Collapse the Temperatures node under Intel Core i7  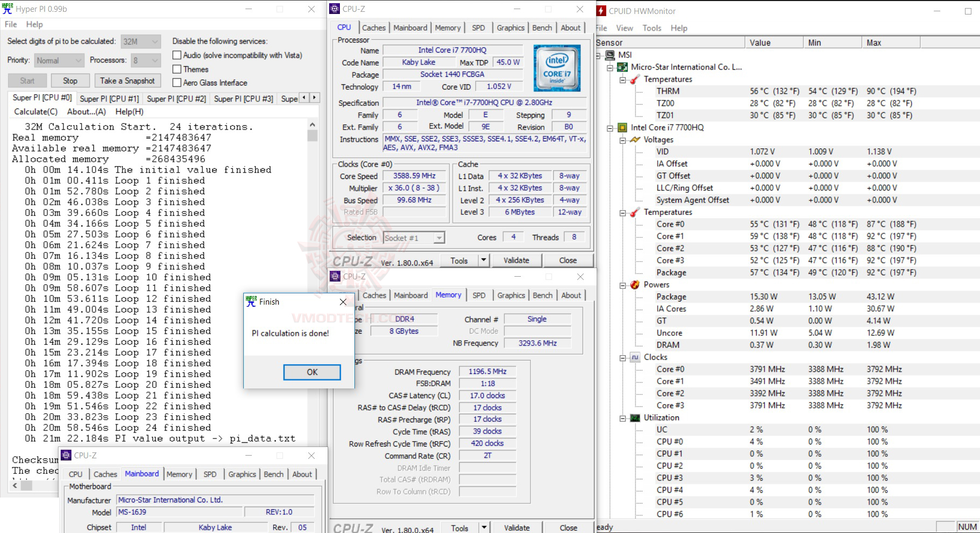pos(622,212)
